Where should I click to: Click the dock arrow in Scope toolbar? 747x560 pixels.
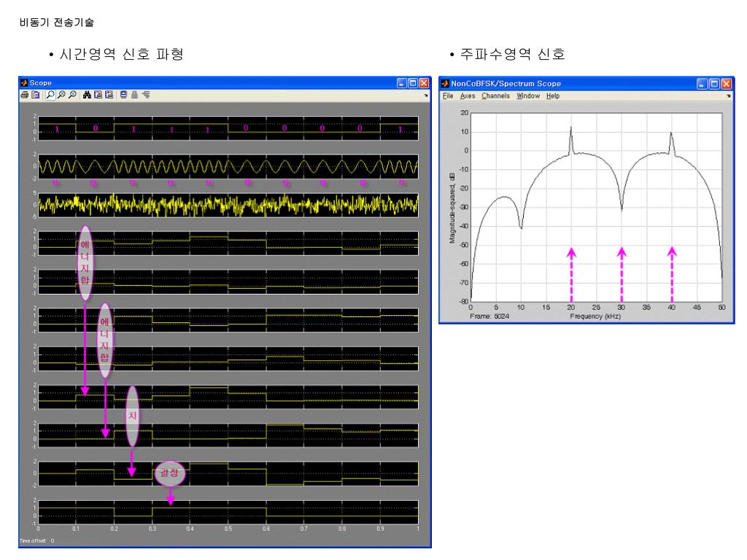[x=426, y=96]
